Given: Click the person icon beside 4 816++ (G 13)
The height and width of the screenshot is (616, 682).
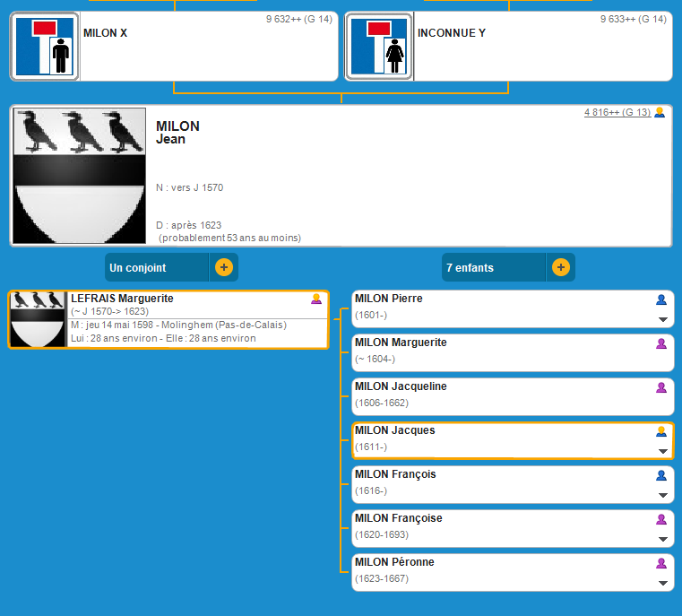Looking at the screenshot, I should [660, 113].
